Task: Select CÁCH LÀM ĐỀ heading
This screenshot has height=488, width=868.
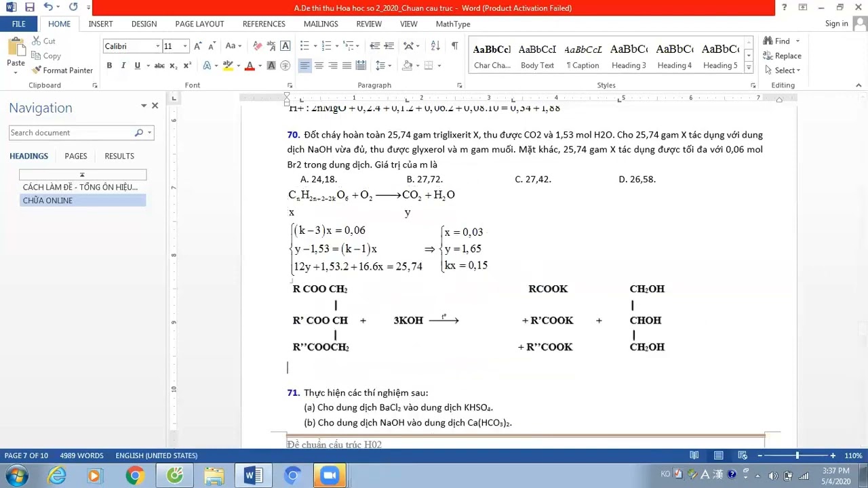Action: (83, 187)
